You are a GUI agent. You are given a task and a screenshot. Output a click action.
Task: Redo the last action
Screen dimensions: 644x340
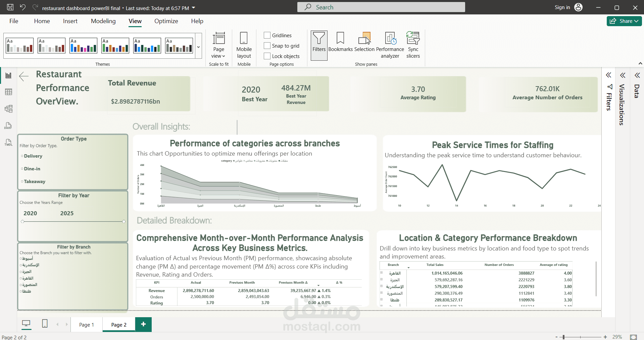(35, 7)
